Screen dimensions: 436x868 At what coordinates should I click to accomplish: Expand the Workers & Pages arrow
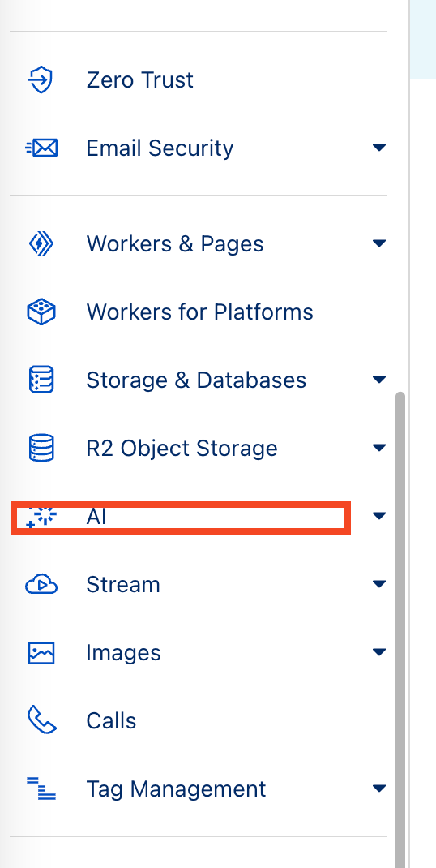coord(379,243)
